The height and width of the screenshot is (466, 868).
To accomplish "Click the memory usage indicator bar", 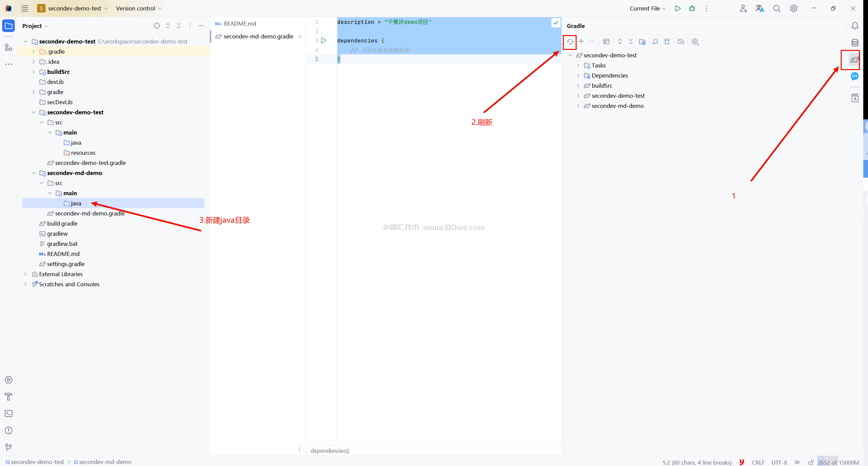I will pos(838,462).
